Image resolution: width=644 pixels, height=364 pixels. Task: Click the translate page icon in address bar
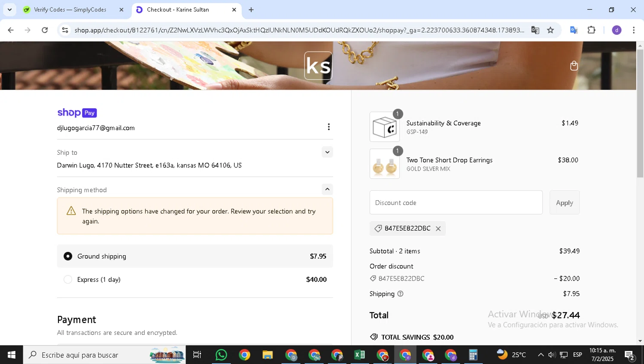click(x=535, y=30)
